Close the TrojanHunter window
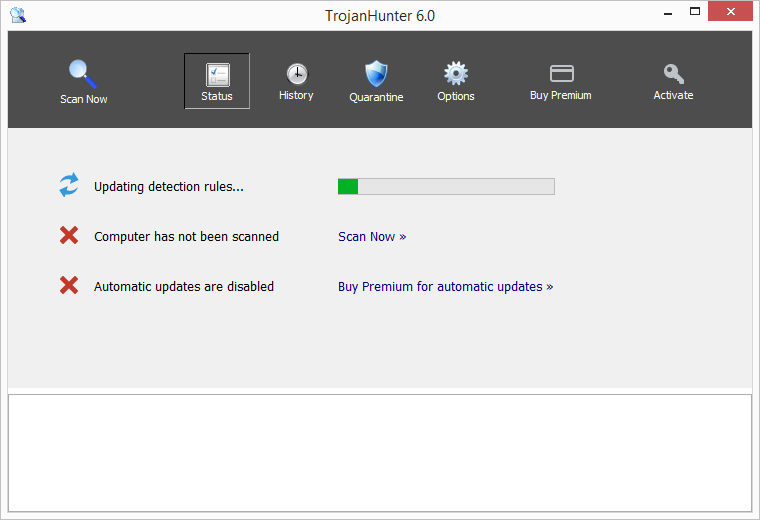760x520 pixels. coord(730,11)
